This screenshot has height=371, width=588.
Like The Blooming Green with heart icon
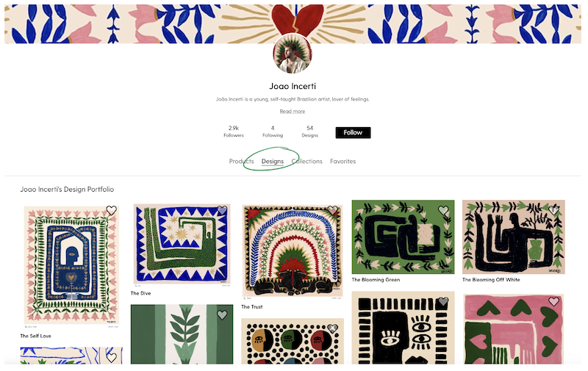(x=443, y=210)
